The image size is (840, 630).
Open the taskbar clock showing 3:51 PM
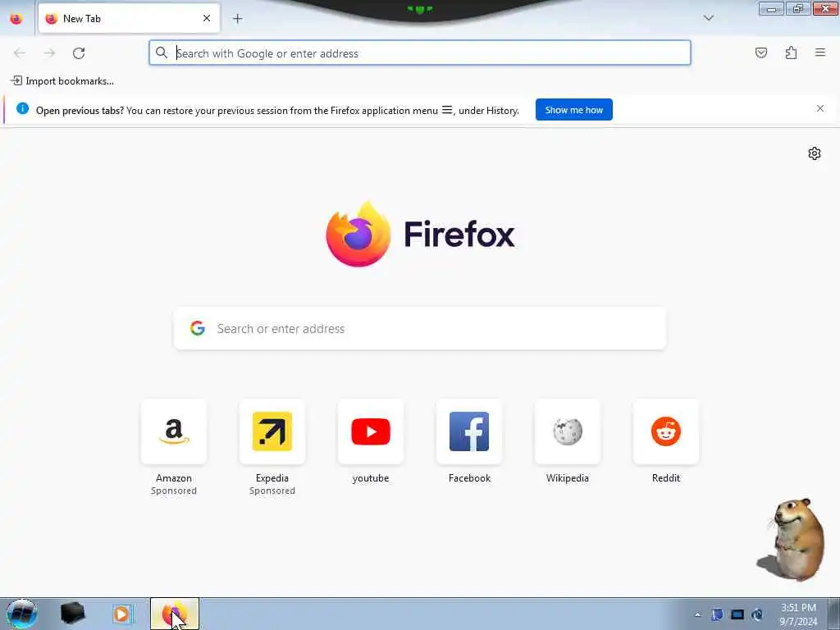click(x=798, y=614)
